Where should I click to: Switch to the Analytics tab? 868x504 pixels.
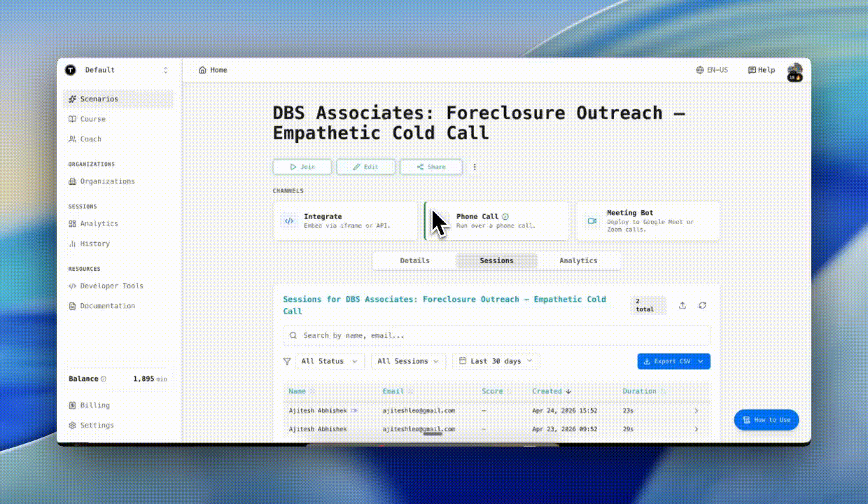(x=578, y=260)
